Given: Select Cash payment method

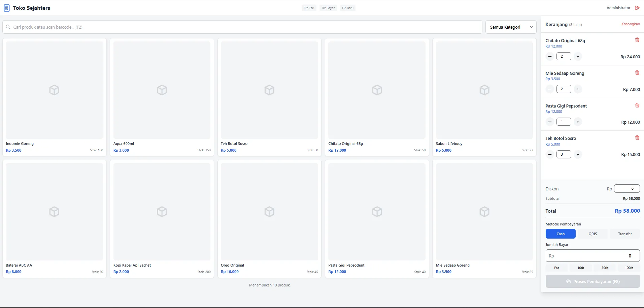Looking at the screenshot, I should [x=560, y=234].
